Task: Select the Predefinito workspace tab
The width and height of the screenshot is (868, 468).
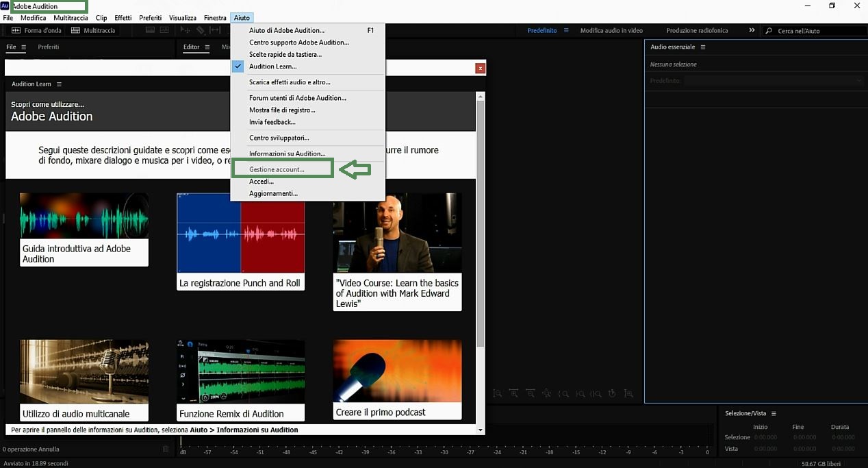Action: click(x=542, y=30)
